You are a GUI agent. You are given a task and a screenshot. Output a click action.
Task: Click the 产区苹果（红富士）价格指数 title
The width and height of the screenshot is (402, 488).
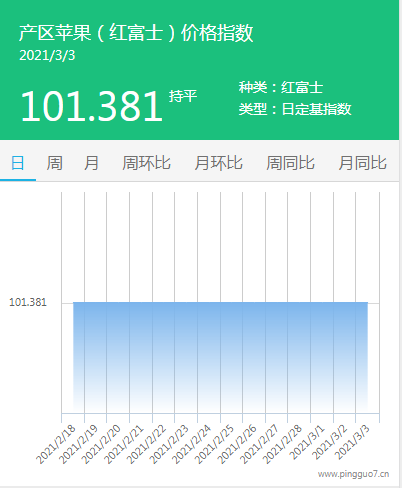pos(136,33)
